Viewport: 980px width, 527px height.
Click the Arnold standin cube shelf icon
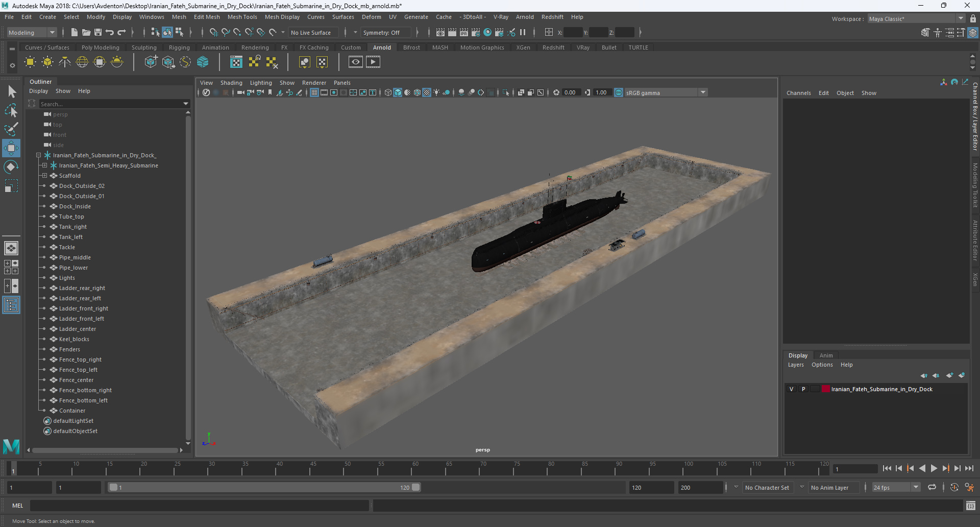pyautogui.click(x=151, y=62)
